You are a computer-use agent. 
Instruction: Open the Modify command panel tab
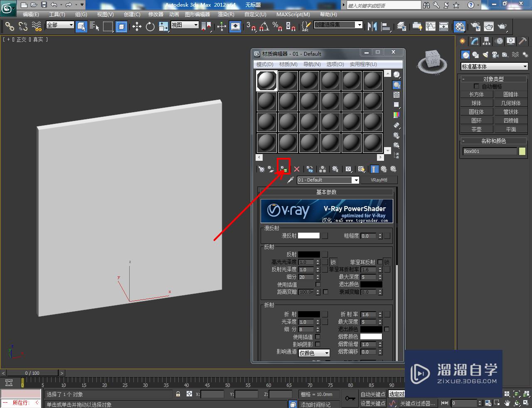[x=474, y=41]
